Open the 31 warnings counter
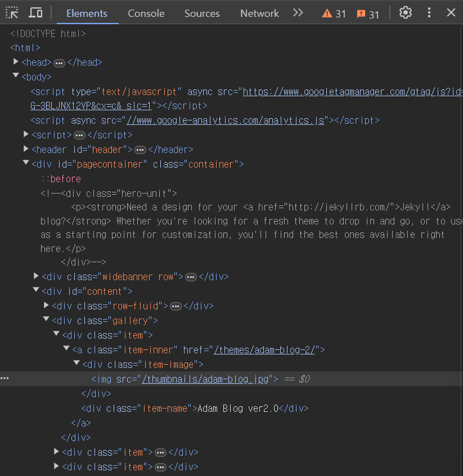Screen dimensions: 463x476 (334, 14)
